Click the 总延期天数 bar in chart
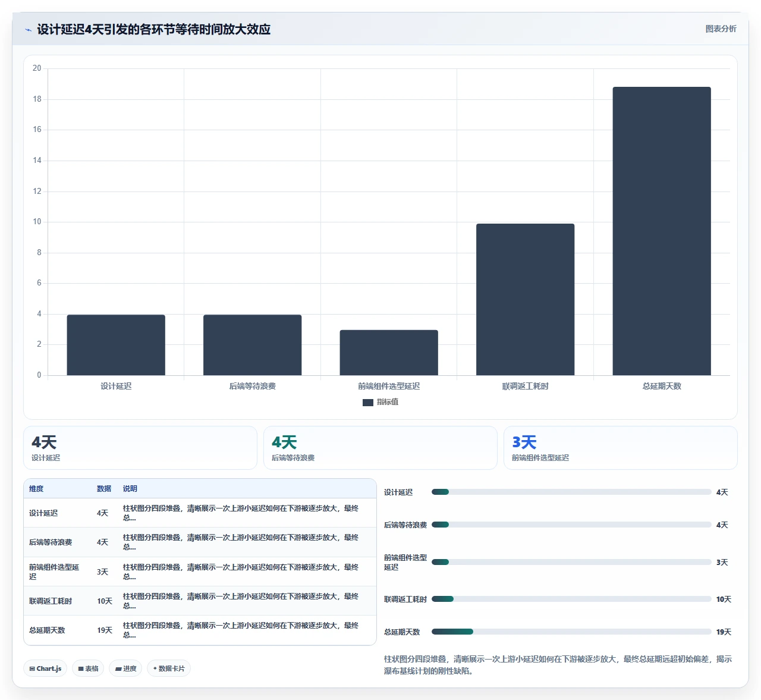This screenshot has height=700, width=761. [x=662, y=231]
